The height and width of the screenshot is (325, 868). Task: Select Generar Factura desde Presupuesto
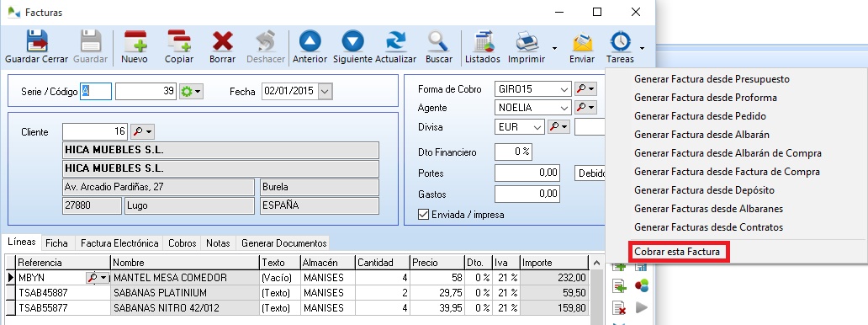pyautogui.click(x=712, y=79)
